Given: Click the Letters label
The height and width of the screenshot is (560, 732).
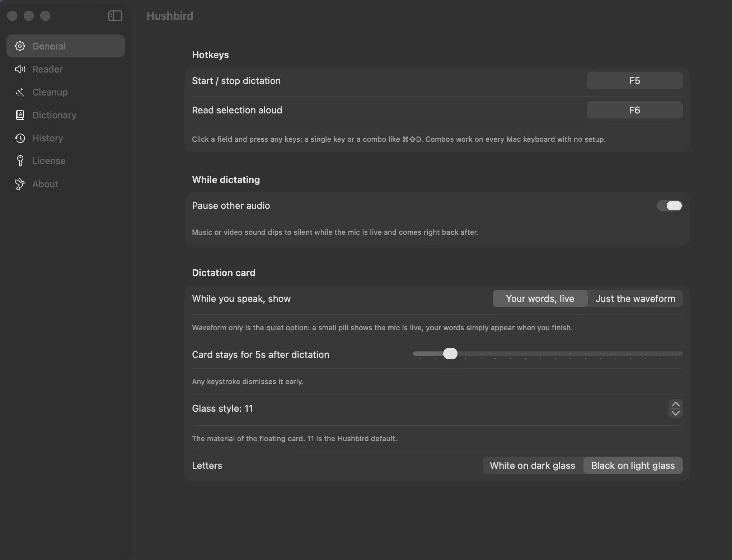Looking at the screenshot, I should [207, 466].
